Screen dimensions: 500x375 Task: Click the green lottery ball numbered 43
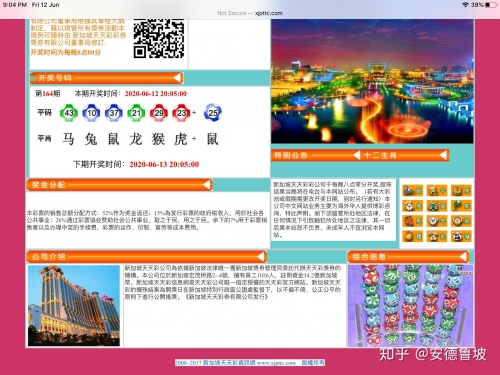(69, 113)
